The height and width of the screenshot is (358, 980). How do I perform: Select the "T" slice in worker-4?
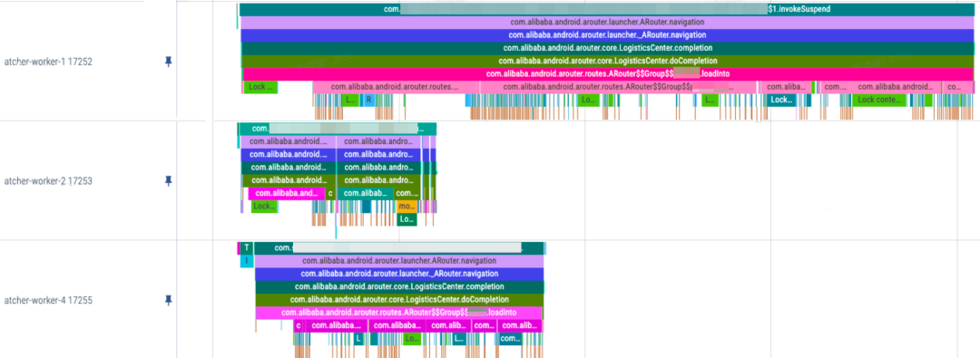248,248
